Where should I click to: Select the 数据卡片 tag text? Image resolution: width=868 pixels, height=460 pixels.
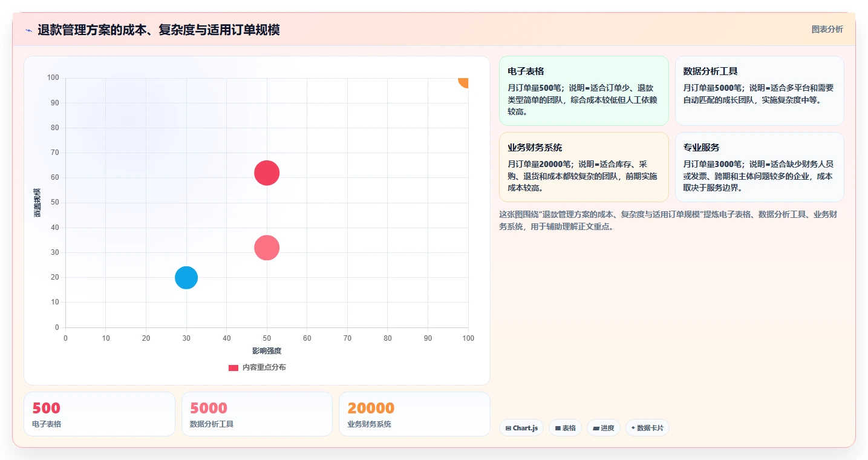pyautogui.click(x=650, y=428)
